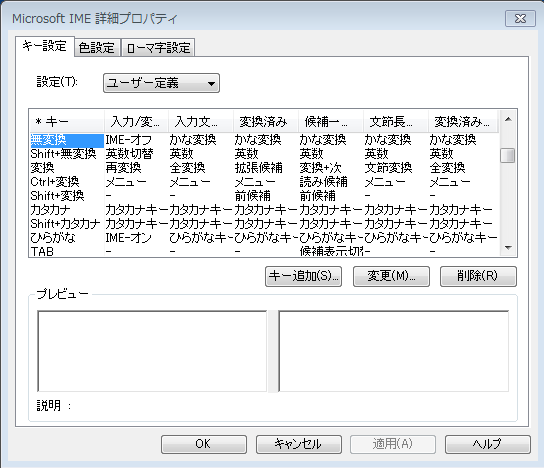
Task: Click the 入力文... column header
Action: click(201, 122)
